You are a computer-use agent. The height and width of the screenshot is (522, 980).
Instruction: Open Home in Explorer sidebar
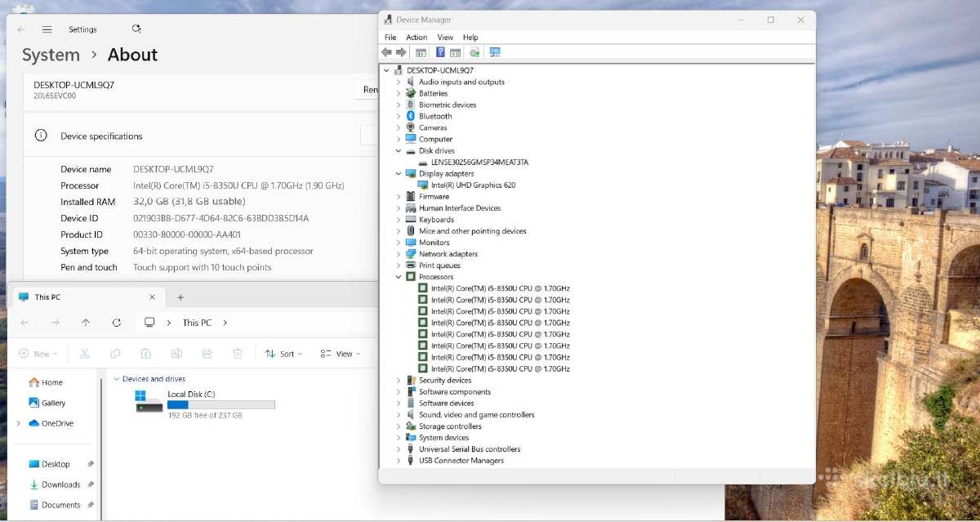click(46, 382)
